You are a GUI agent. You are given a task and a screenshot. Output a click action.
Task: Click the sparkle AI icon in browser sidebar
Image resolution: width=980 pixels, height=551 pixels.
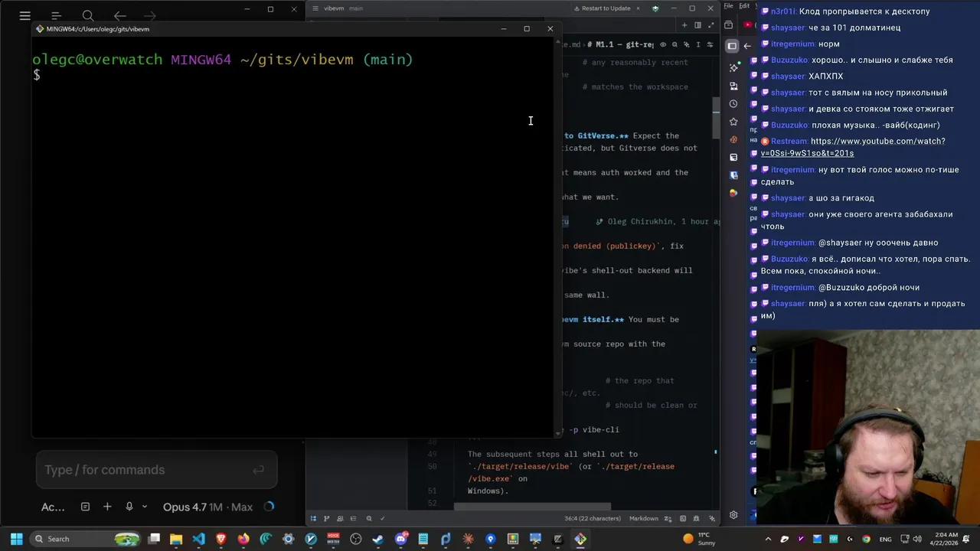coord(733,67)
